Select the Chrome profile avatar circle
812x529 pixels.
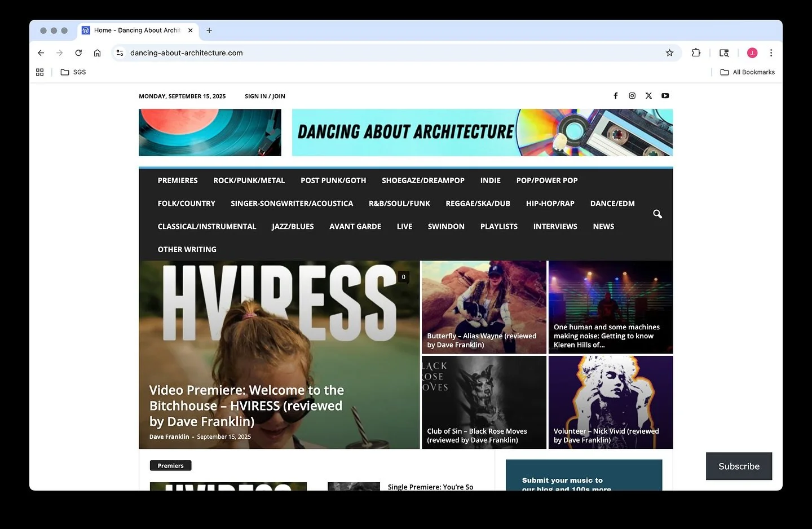coord(752,52)
